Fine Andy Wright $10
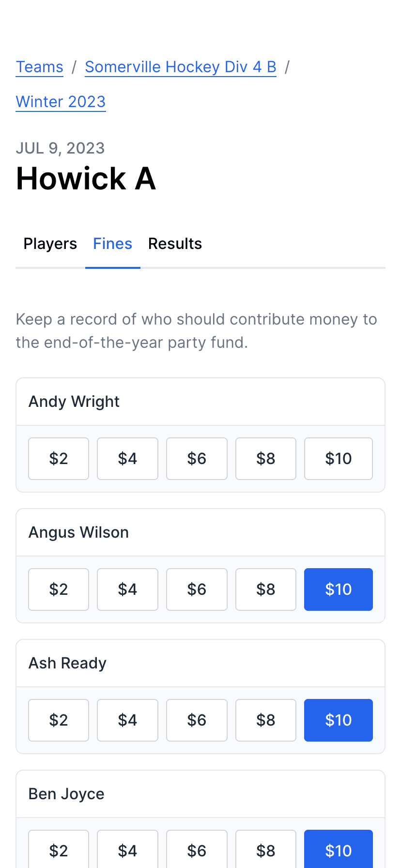Viewport: 401px width, 868px height. [338, 459]
